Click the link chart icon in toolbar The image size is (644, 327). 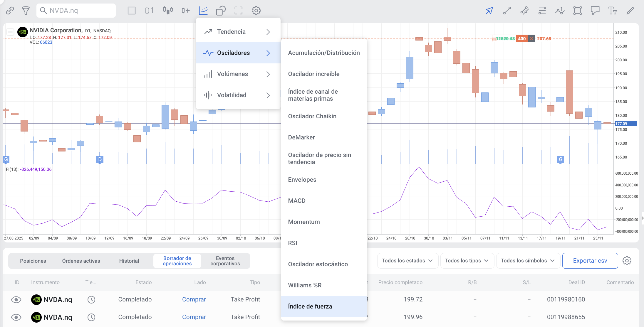point(10,11)
